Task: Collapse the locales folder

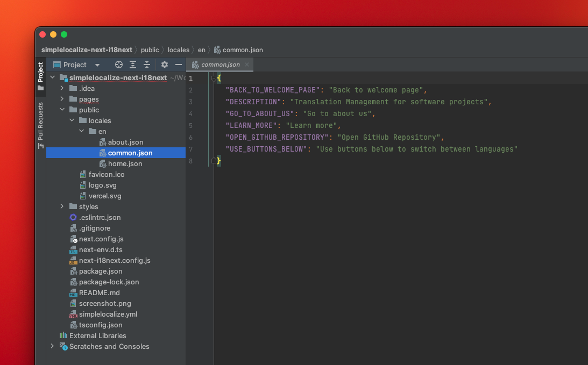Action: pyautogui.click(x=72, y=120)
